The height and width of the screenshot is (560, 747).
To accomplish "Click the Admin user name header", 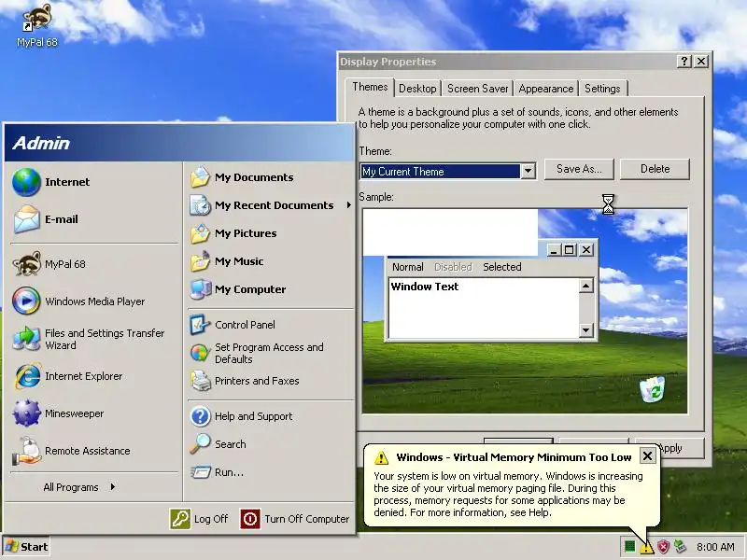I will click(41, 144).
